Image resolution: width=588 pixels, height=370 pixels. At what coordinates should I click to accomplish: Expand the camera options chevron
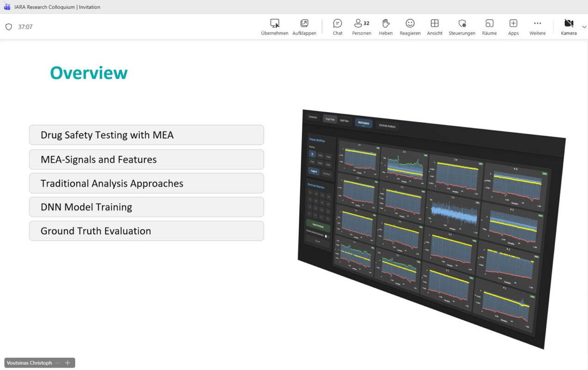584,27
